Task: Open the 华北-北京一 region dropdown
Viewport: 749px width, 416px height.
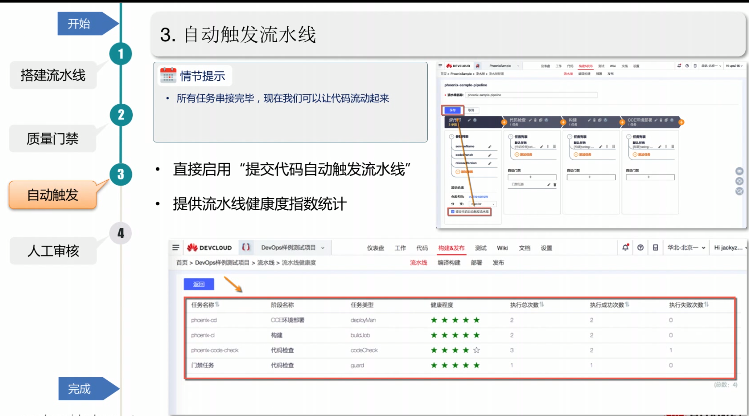Action: click(686, 247)
